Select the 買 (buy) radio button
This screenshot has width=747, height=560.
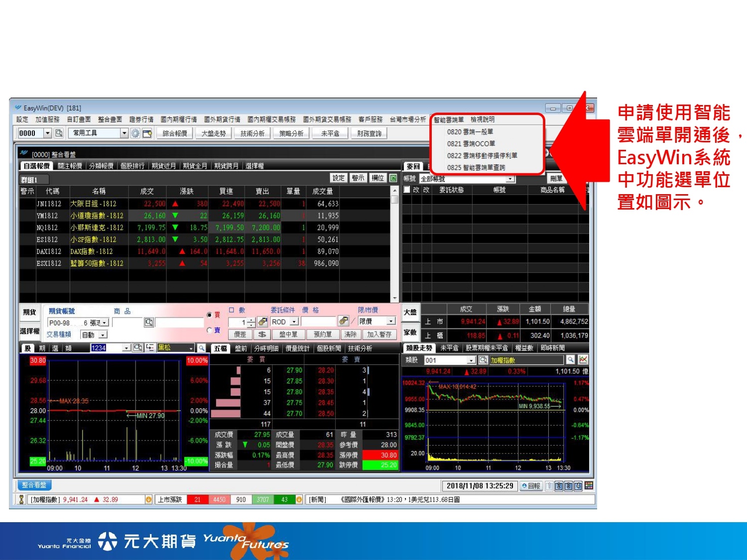(x=210, y=315)
